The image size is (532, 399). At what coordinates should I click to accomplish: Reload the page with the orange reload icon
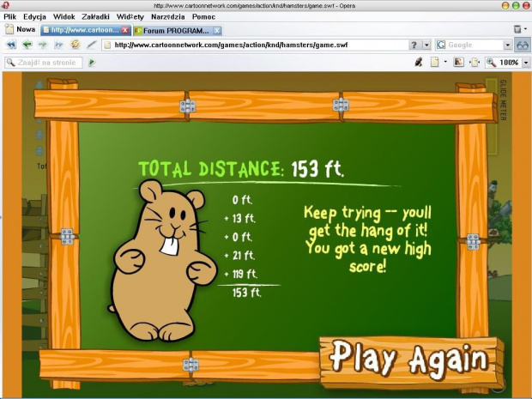[x=75, y=45]
